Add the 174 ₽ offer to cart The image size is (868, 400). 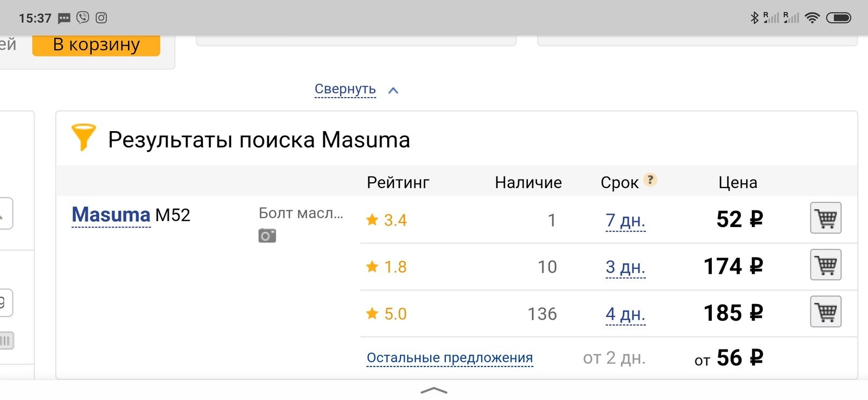click(x=826, y=264)
